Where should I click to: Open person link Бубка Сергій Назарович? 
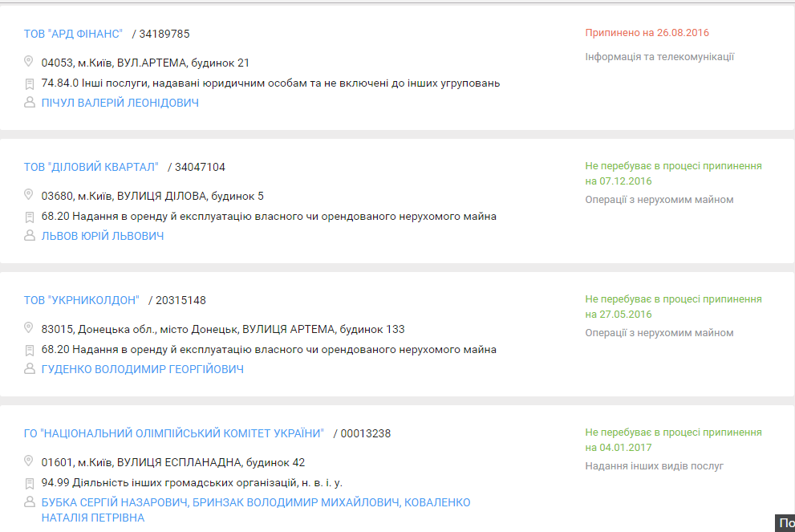[114, 502]
